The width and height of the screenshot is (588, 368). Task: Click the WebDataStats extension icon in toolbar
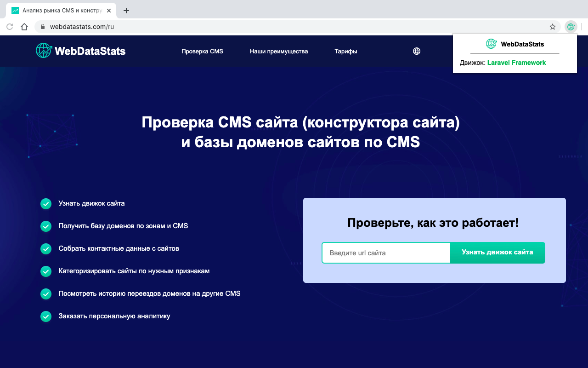(x=571, y=27)
